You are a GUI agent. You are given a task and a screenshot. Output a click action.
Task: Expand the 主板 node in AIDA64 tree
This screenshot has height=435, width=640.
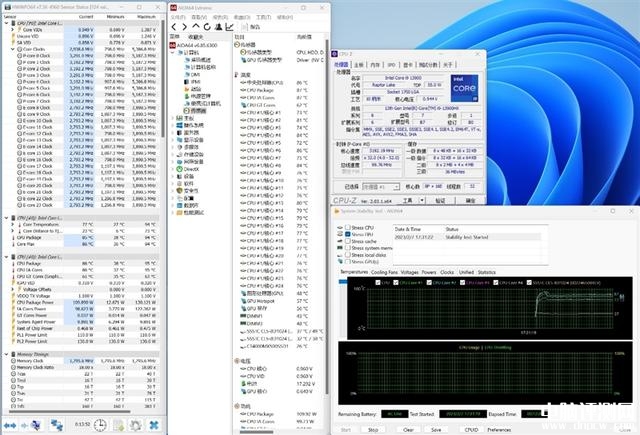point(172,118)
